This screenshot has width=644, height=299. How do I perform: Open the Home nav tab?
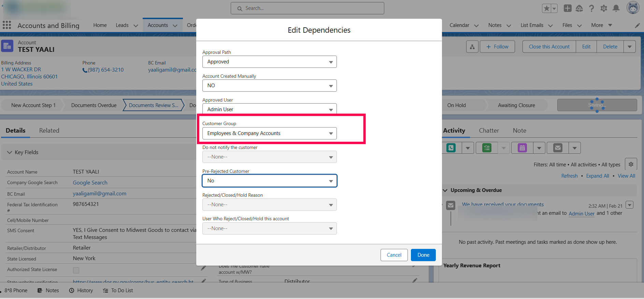click(x=100, y=25)
